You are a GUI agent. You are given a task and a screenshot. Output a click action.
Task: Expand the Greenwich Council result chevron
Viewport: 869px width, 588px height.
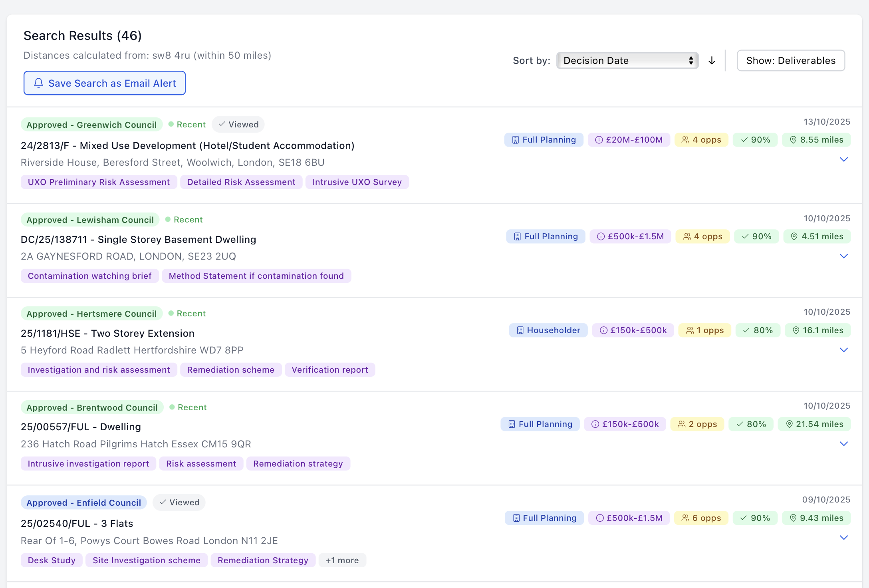(x=843, y=159)
